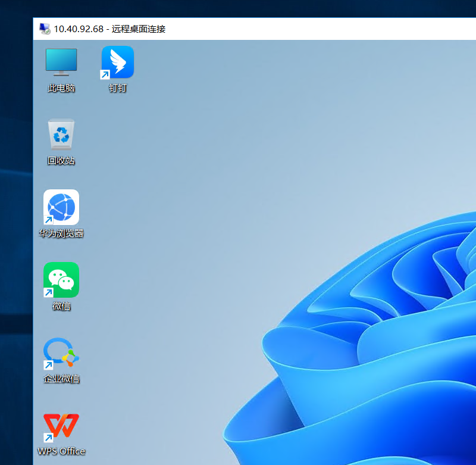Click the "WPS Office" text label
Viewport: 476px width, 465px height.
pyautogui.click(x=61, y=451)
